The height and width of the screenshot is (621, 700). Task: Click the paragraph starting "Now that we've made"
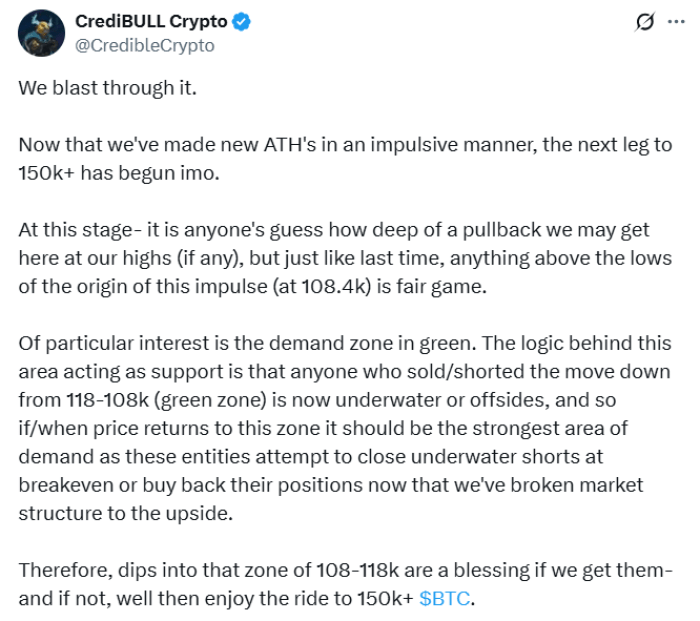coord(342,157)
